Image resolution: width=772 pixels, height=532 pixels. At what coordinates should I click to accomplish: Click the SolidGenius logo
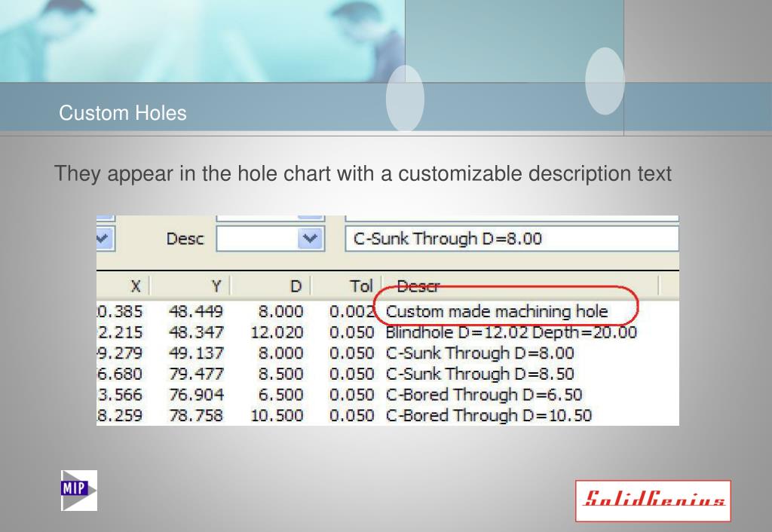pos(653,500)
